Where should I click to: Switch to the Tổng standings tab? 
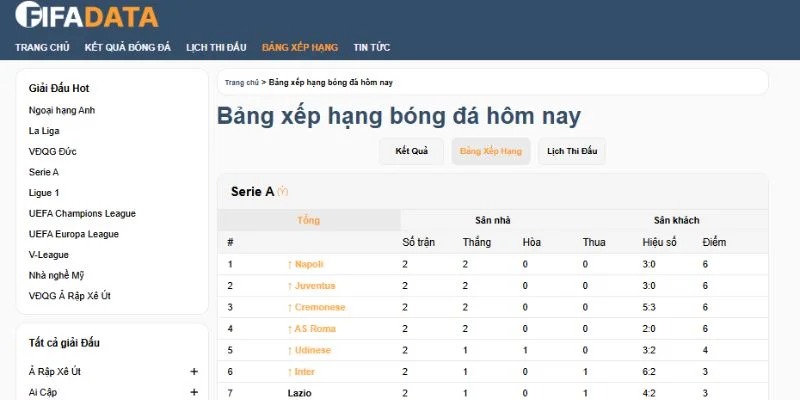click(309, 220)
